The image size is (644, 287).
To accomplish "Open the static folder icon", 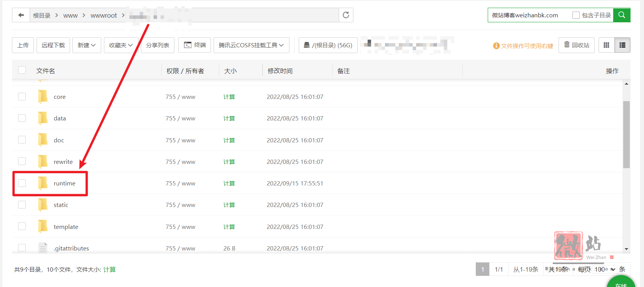I will click(43, 205).
